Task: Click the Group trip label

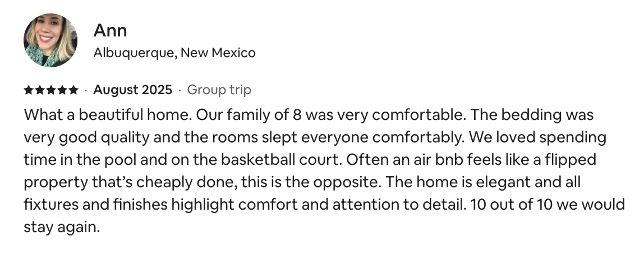Action: point(219,90)
